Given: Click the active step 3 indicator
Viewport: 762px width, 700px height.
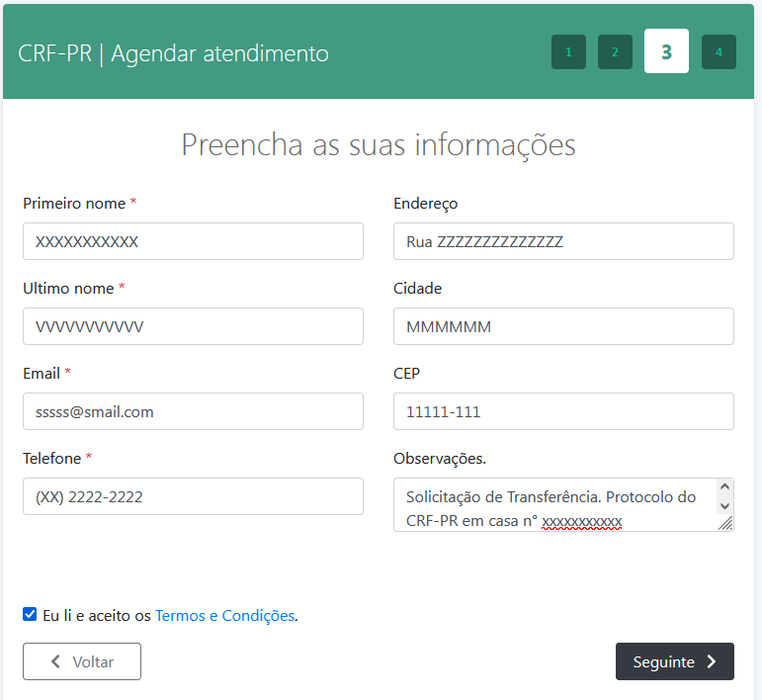Looking at the screenshot, I should tap(666, 51).
